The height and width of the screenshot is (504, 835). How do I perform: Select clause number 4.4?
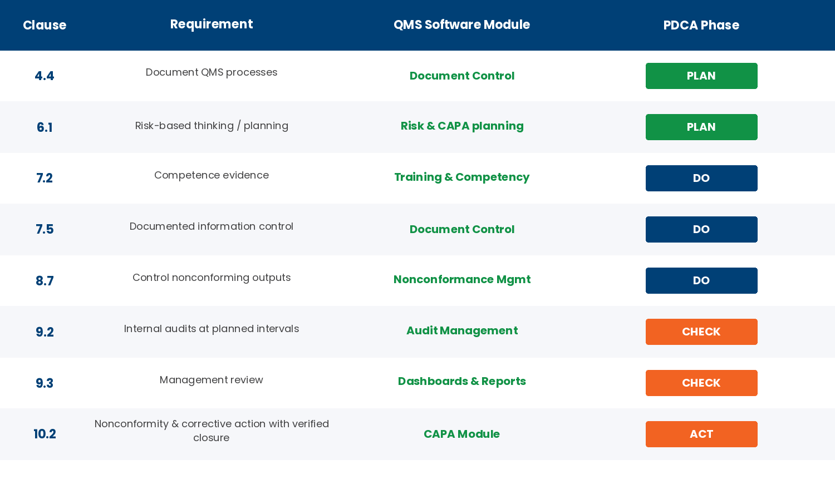45,76
